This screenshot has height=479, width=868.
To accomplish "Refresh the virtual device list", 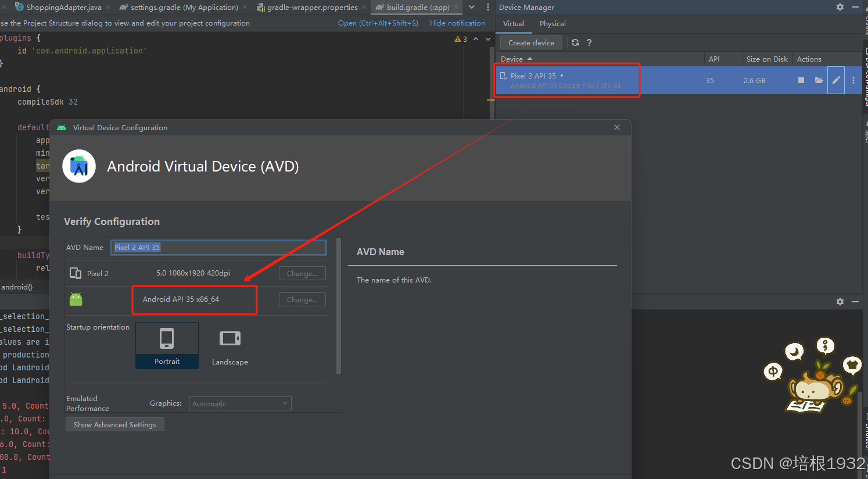I will pyautogui.click(x=575, y=42).
